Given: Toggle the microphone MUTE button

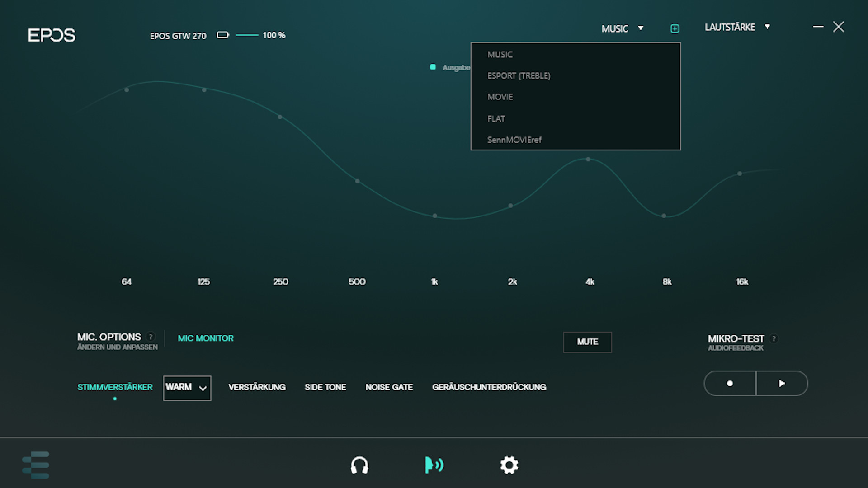Looking at the screenshot, I should click(587, 342).
